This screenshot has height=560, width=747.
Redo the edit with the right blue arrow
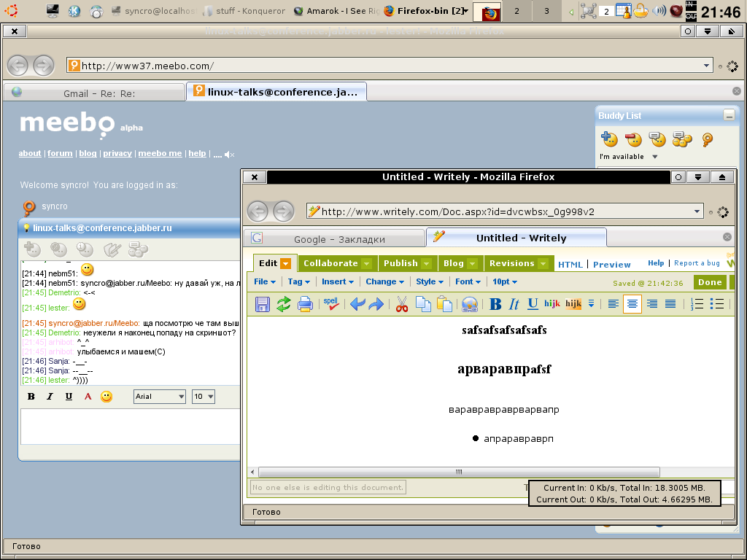tap(376, 304)
